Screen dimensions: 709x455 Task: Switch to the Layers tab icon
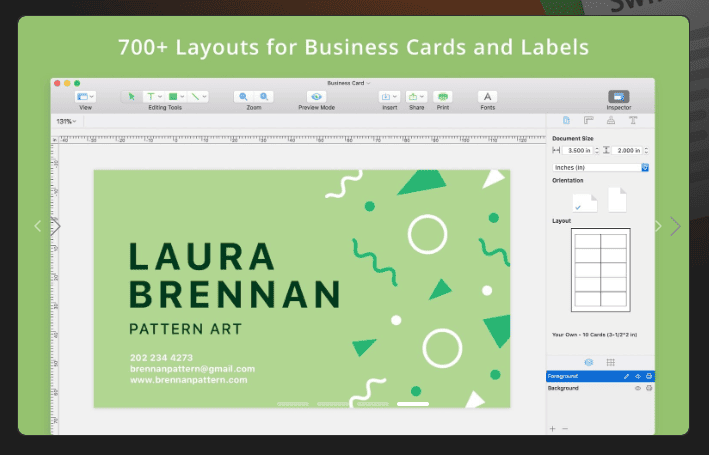[588, 362]
